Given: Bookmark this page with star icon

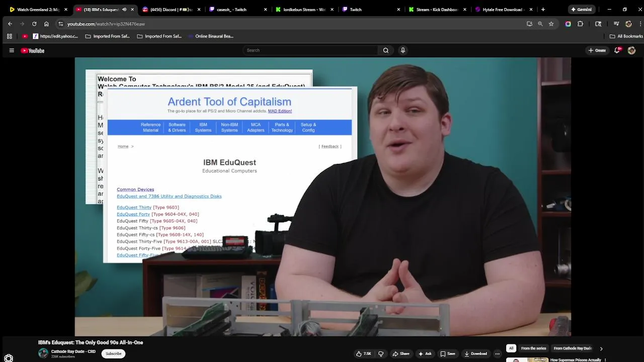Looking at the screenshot, I should (x=551, y=24).
